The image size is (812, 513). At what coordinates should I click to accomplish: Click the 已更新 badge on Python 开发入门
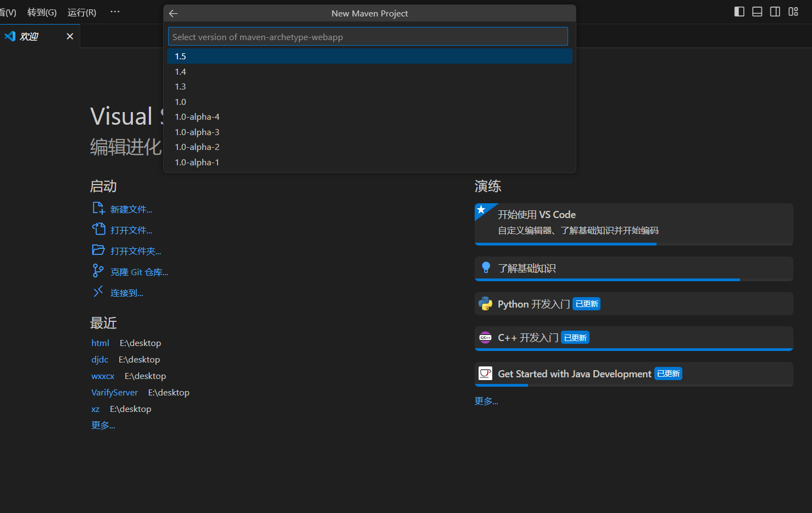(x=587, y=304)
